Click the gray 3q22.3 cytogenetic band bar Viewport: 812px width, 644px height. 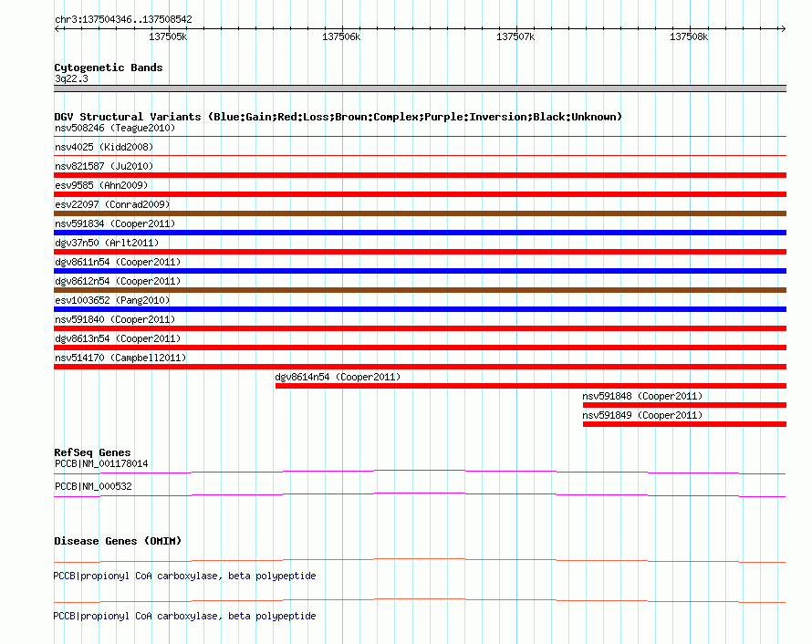(420, 88)
